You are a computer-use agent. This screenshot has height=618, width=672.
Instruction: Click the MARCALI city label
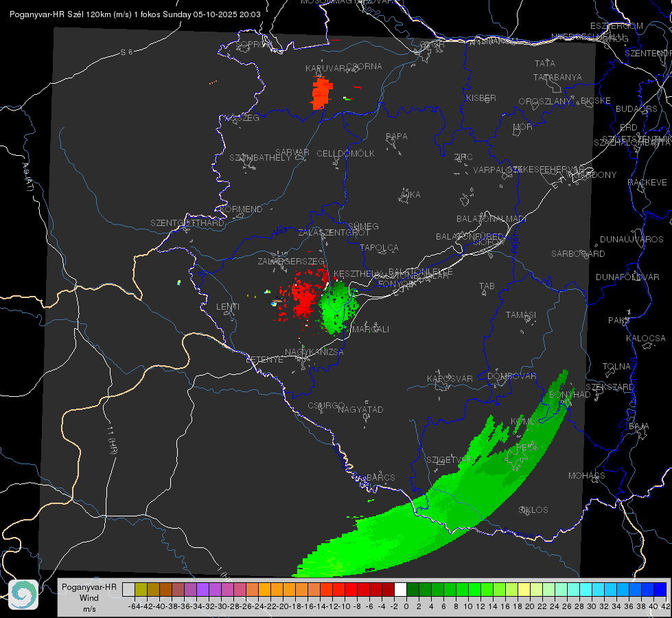[x=370, y=330]
